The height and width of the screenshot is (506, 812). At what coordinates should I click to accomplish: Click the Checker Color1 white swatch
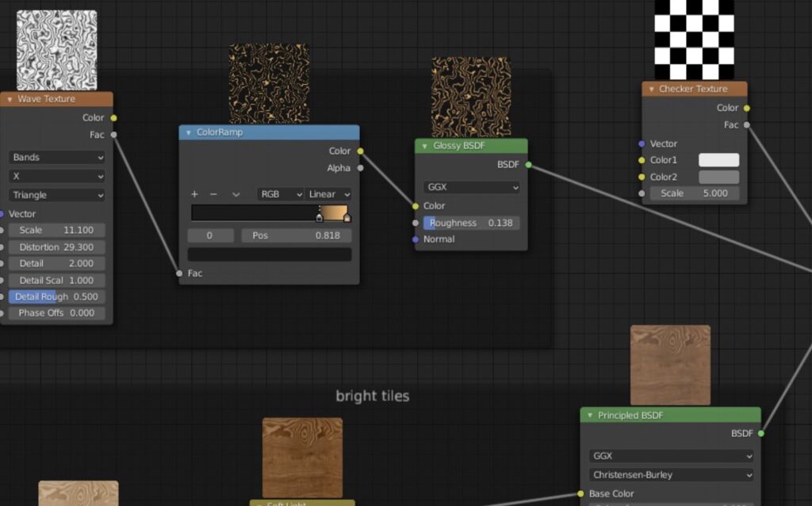tap(718, 160)
